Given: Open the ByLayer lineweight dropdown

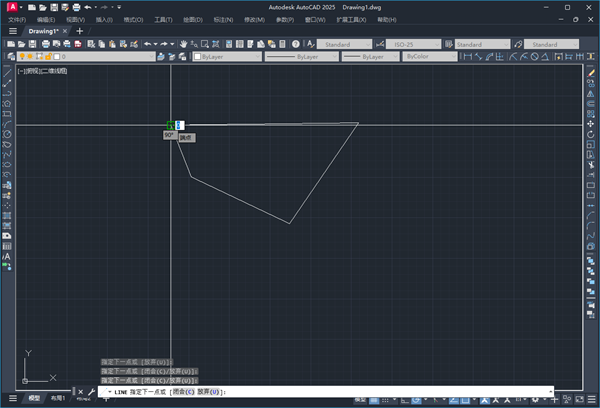Looking at the screenshot, I should coord(370,57).
